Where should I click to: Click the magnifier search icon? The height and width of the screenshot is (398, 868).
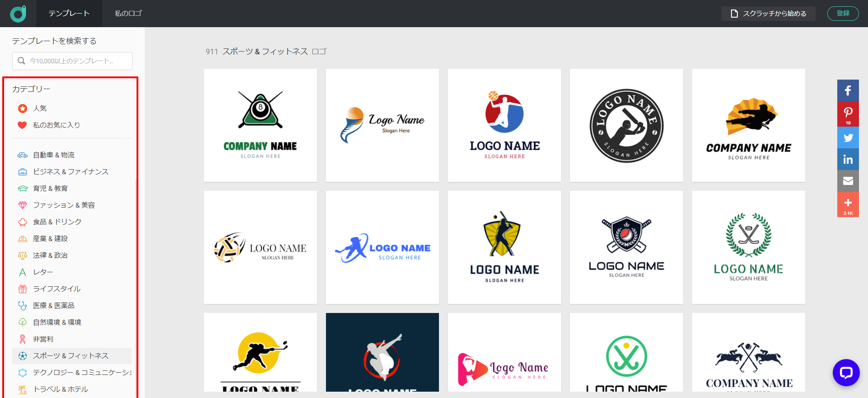[x=21, y=61]
